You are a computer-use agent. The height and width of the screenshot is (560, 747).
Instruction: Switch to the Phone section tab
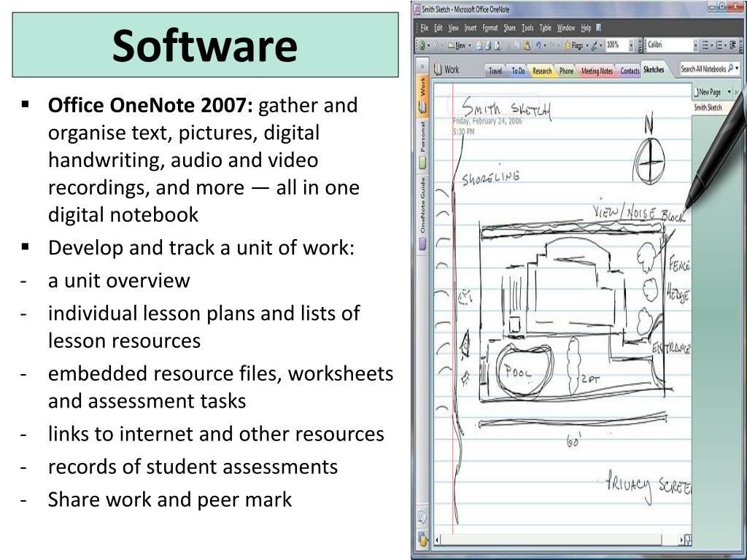coord(566,71)
